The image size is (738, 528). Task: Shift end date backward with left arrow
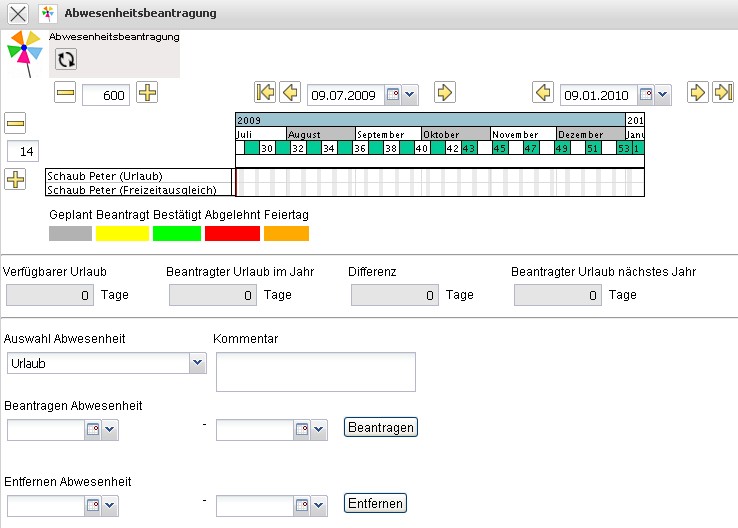pos(543,93)
